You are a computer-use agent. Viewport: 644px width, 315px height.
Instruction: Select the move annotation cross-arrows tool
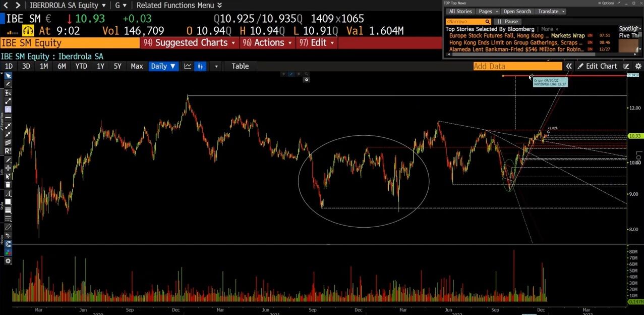coord(8,169)
